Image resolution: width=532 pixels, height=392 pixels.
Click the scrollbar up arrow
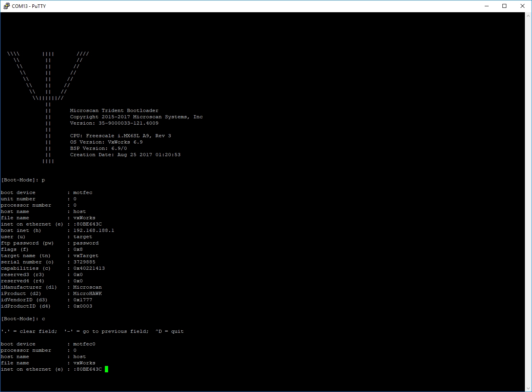(x=528, y=16)
